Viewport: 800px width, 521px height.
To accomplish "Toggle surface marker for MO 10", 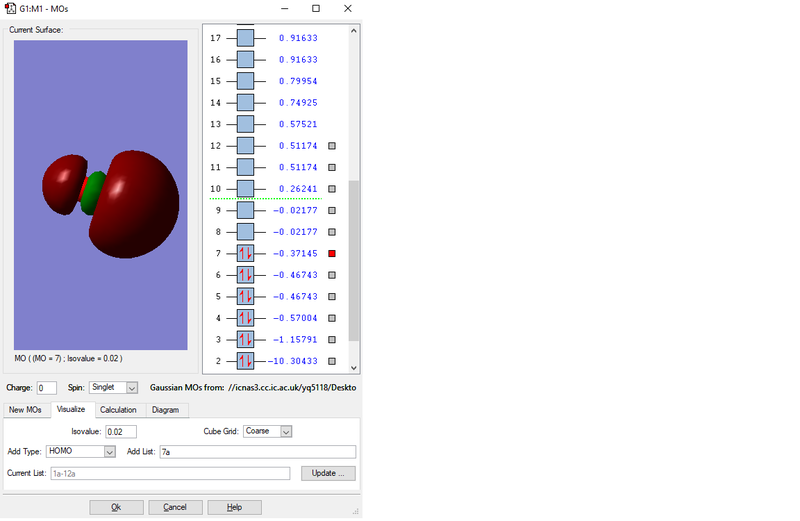I will pyautogui.click(x=332, y=189).
